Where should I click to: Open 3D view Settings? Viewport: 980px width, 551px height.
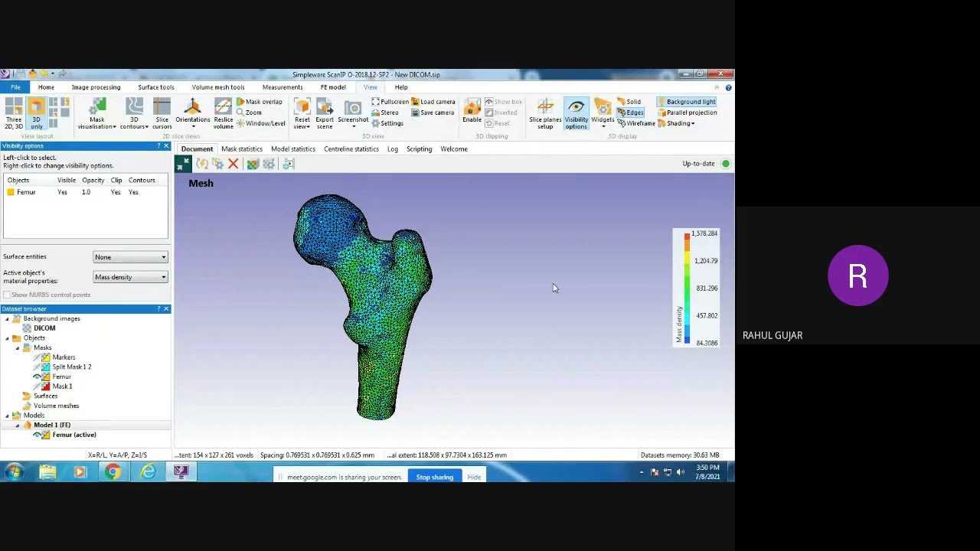(387, 123)
